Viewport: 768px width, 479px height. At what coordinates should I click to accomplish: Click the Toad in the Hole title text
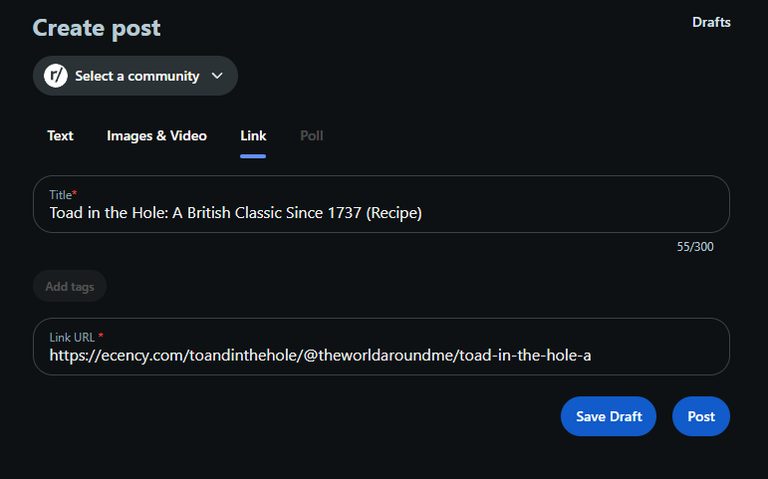pos(236,213)
